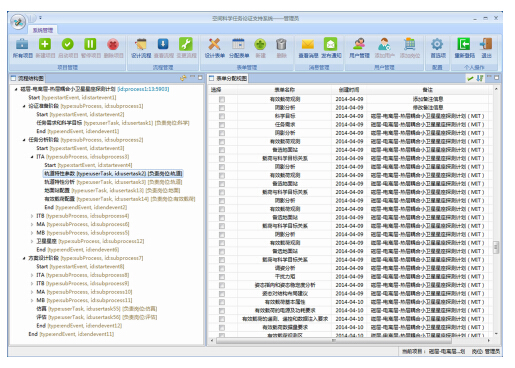This screenshot has width=515, height=368.
Task: Expand the MA subprocess10 node
Action: click(32, 292)
